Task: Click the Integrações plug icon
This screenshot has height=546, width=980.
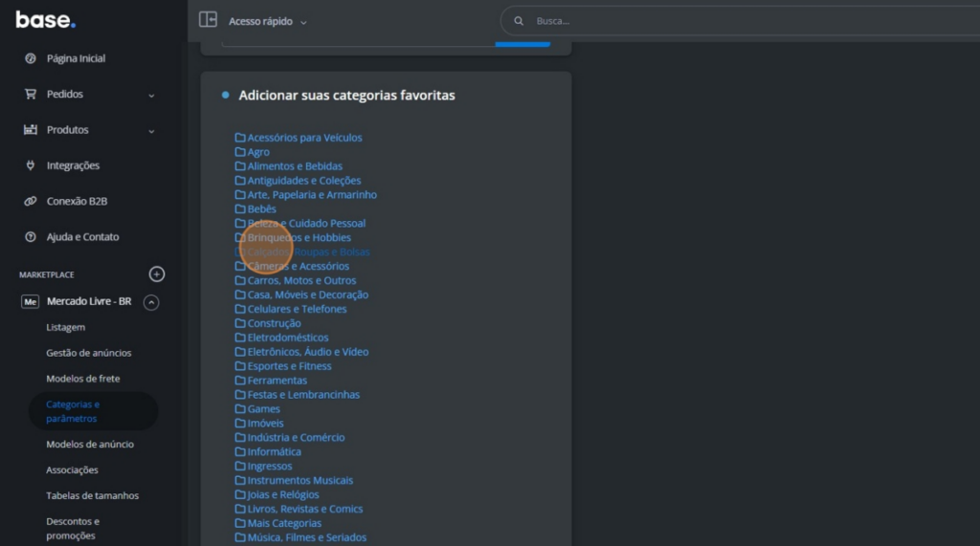Action: click(30, 165)
